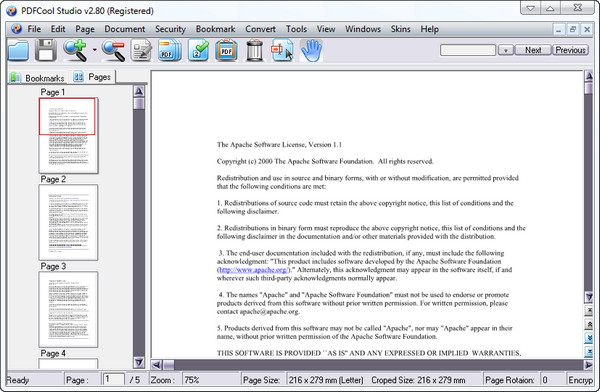Click the trash can delete icon
This screenshot has height=392, width=600.
click(x=254, y=51)
